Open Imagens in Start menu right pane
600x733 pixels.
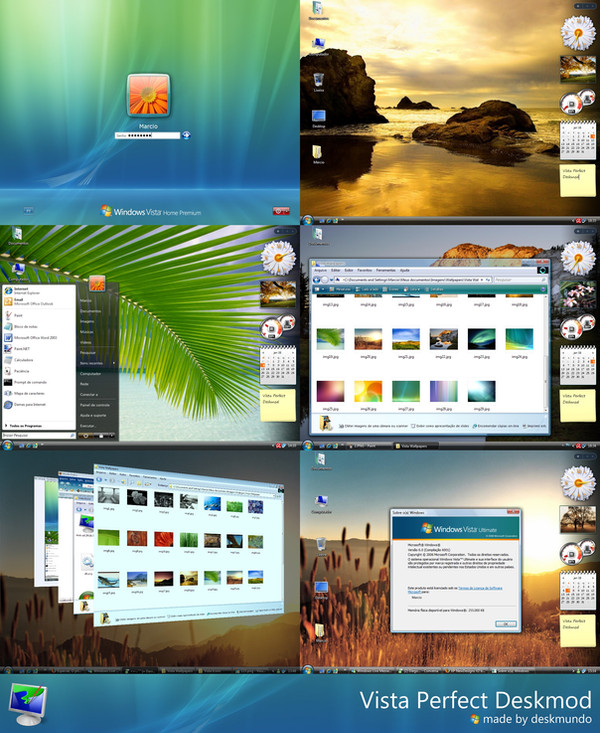(x=86, y=321)
